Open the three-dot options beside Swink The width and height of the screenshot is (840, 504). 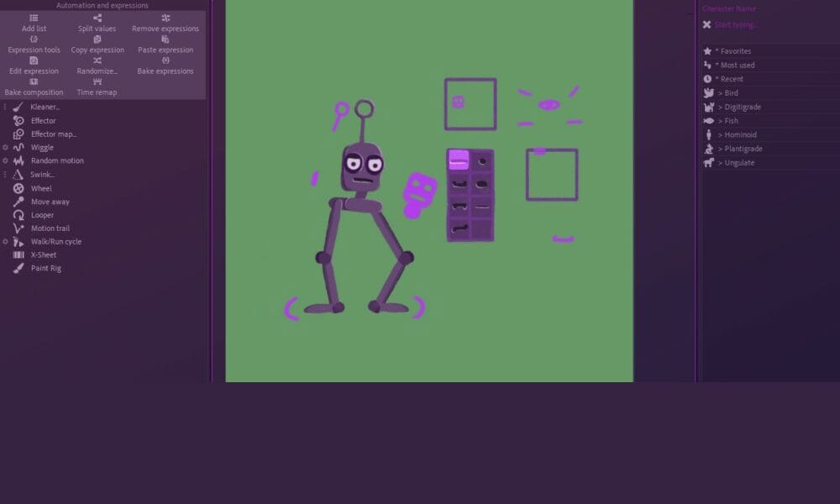(x=5, y=175)
